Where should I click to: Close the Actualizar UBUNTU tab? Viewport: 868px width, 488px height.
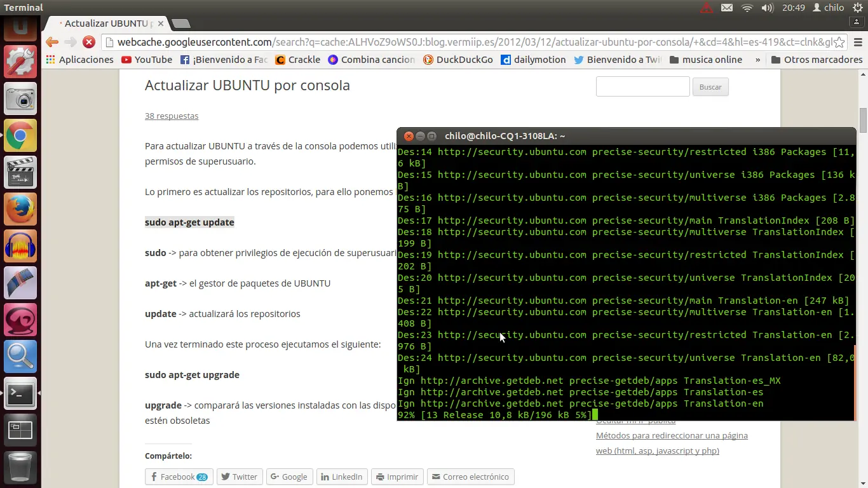point(161,24)
